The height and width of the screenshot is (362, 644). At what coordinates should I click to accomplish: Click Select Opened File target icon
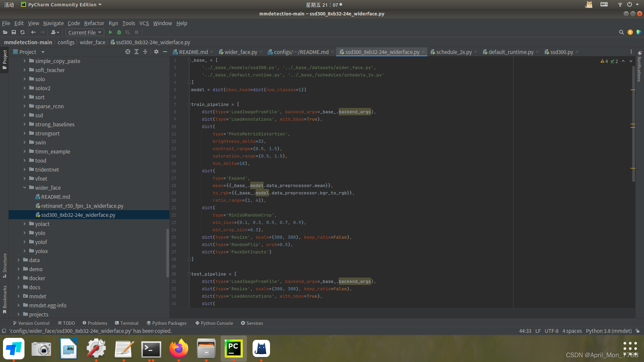coord(127,52)
